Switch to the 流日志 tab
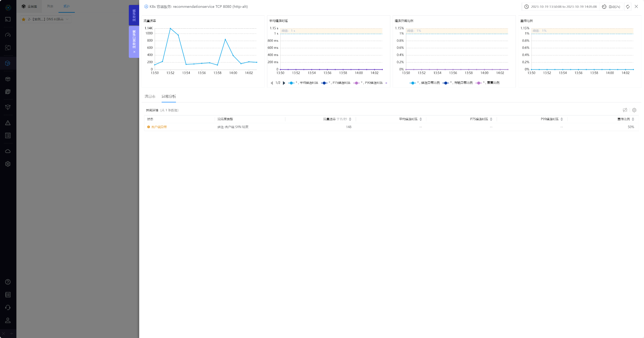Image resolution: width=644 pixels, height=338 pixels. 150,97
